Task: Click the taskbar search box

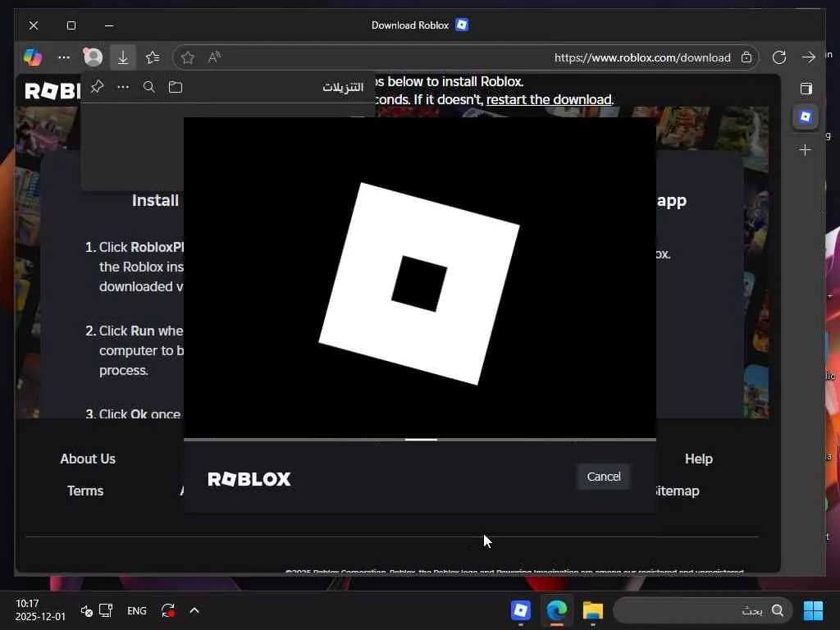Action: pos(703,610)
